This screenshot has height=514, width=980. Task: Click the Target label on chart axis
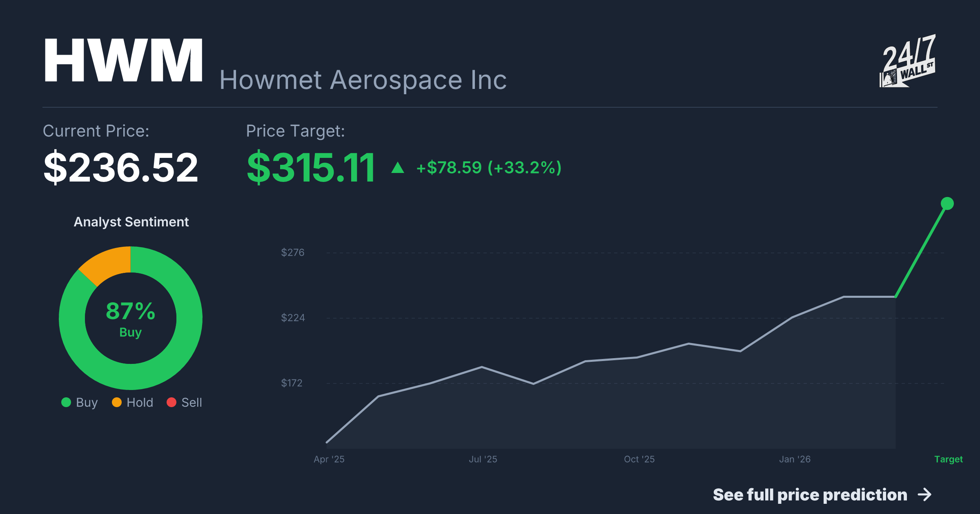tap(948, 459)
